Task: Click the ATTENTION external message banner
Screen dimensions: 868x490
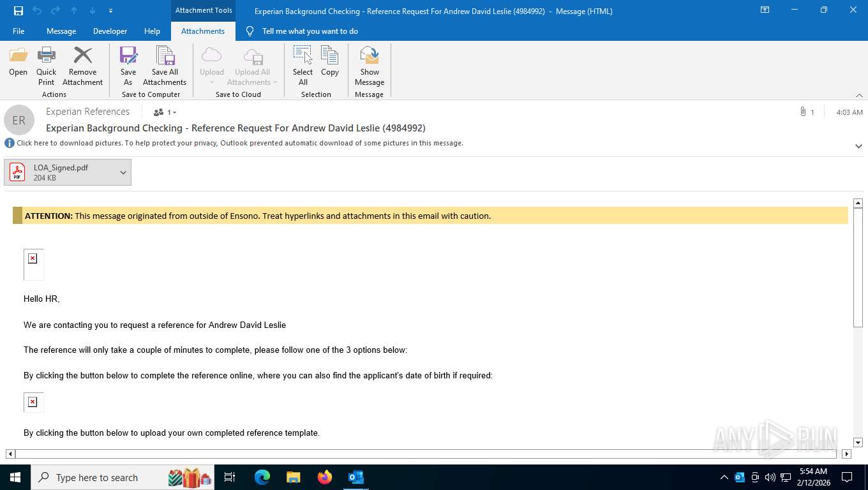Action: (x=430, y=216)
